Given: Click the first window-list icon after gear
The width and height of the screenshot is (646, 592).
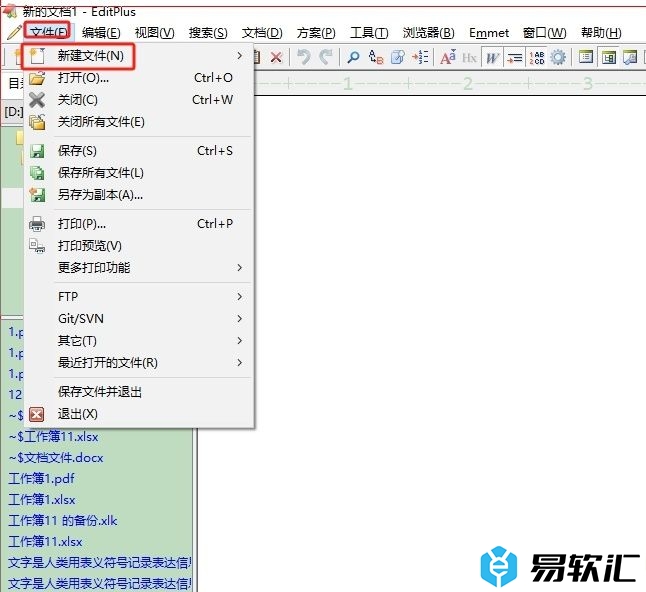Looking at the screenshot, I should click(x=585, y=57).
